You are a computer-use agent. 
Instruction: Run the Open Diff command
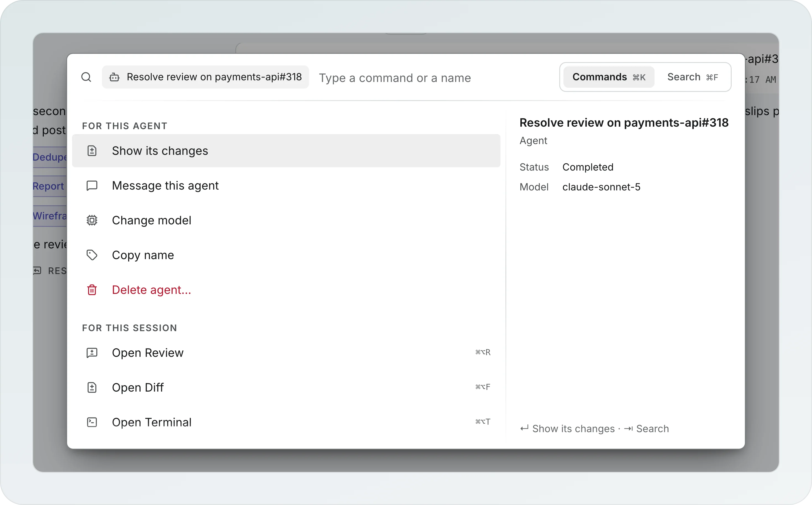click(x=286, y=387)
